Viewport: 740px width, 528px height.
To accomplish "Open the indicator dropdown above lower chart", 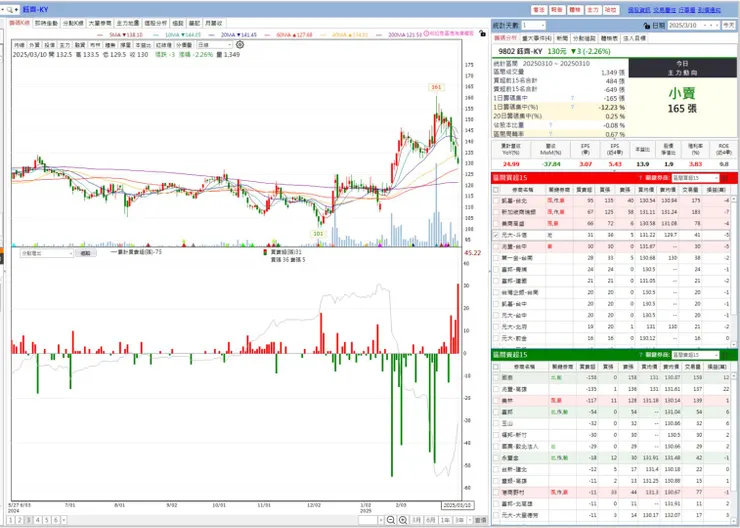I will (47, 253).
